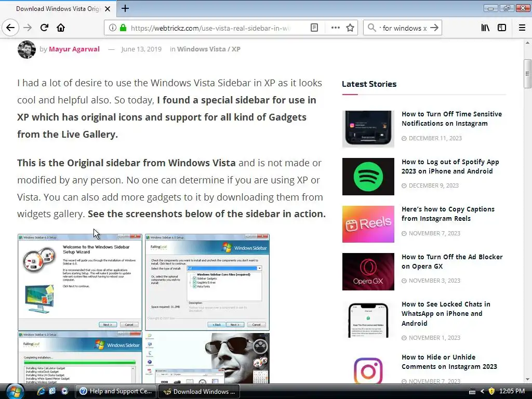Submit search with the arrow button
The width and height of the screenshot is (532, 399).
(434, 28)
